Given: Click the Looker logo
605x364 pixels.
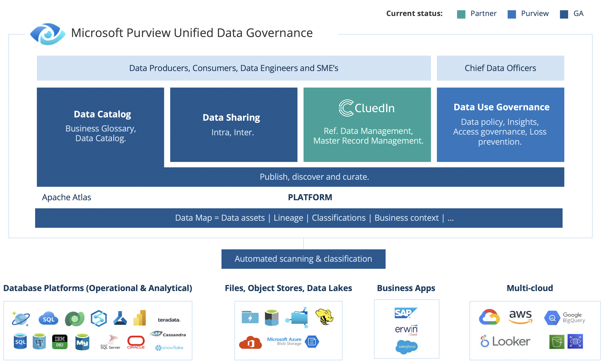Looking at the screenshot, I should [x=505, y=341].
